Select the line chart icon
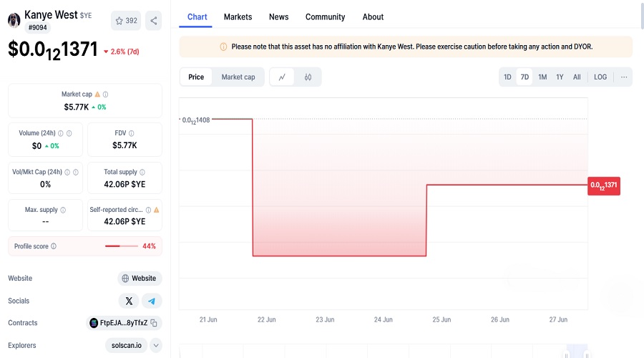644x358 pixels. click(282, 77)
